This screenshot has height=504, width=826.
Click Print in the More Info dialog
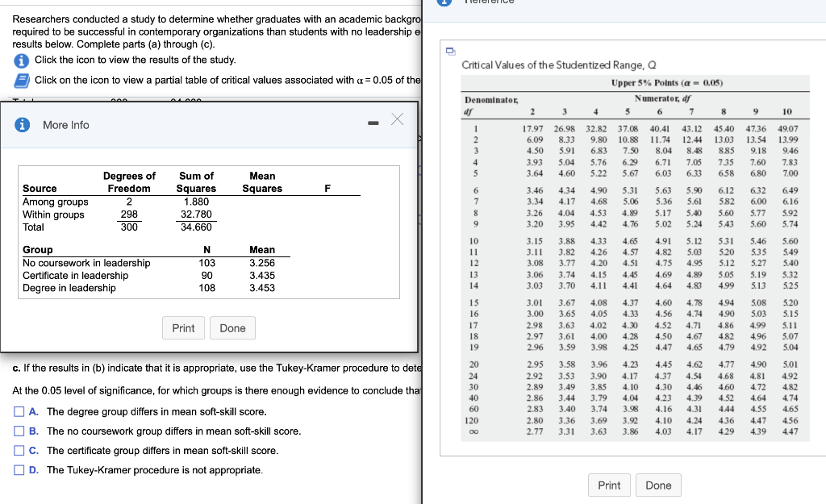pos(183,328)
